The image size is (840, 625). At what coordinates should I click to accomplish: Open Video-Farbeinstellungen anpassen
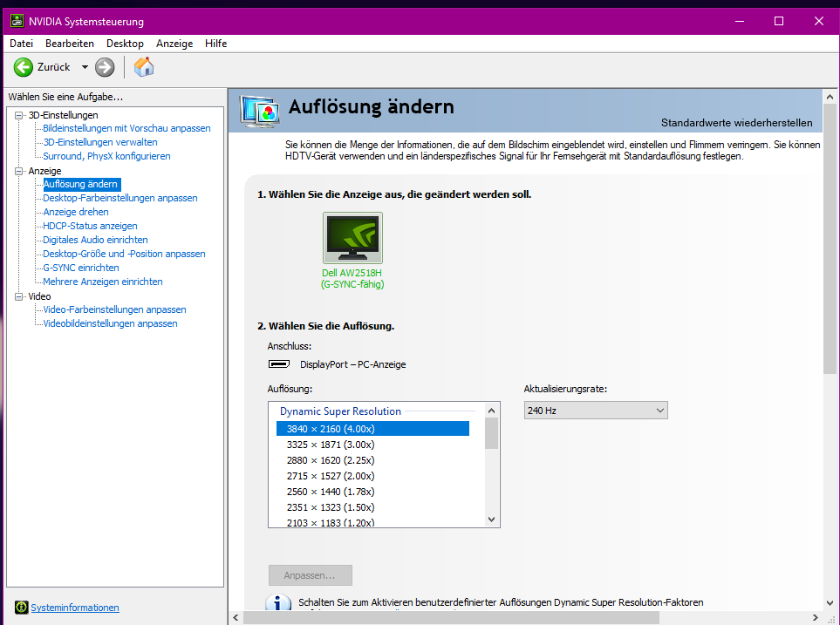pyautogui.click(x=114, y=309)
